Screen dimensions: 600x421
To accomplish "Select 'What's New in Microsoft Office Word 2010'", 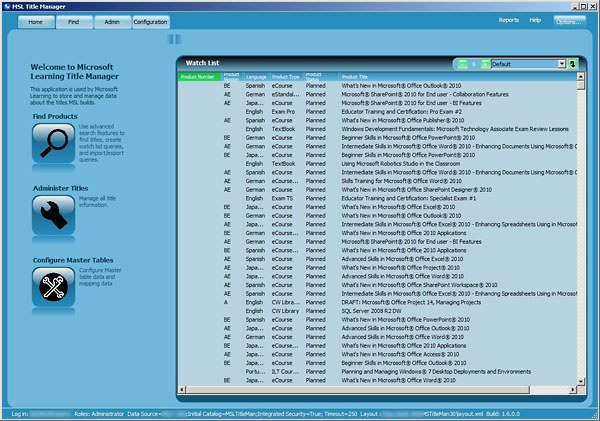I will (378, 380).
